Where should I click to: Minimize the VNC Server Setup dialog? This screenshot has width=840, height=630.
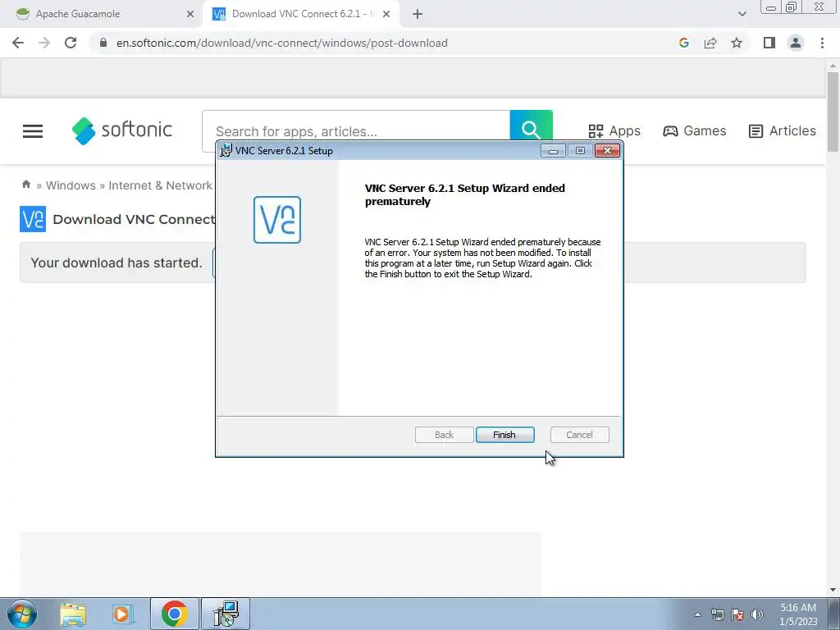553,151
